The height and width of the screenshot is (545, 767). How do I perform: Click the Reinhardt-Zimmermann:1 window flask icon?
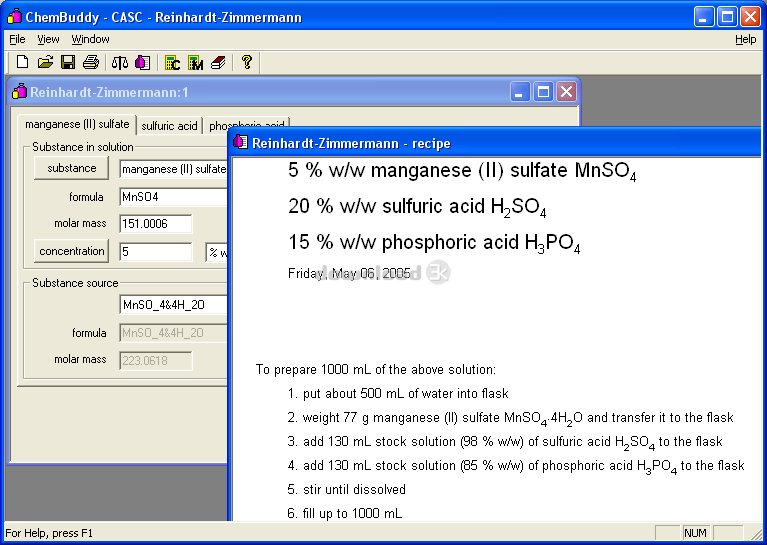(19, 91)
